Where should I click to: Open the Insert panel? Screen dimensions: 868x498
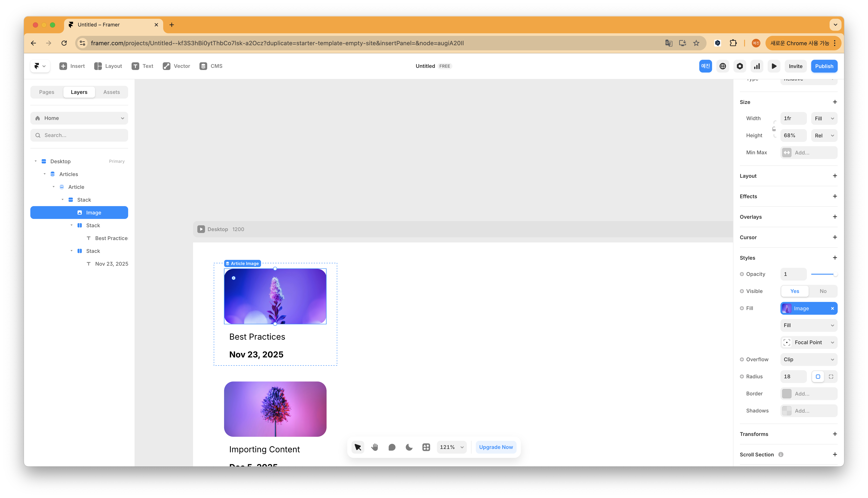(72, 66)
